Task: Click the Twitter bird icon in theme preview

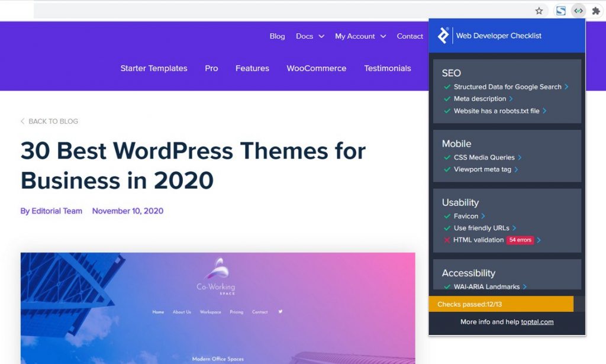Action: coord(280,312)
